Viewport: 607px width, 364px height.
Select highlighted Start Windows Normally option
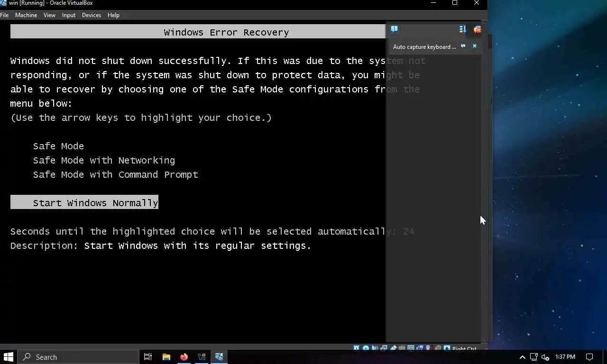[84, 202]
